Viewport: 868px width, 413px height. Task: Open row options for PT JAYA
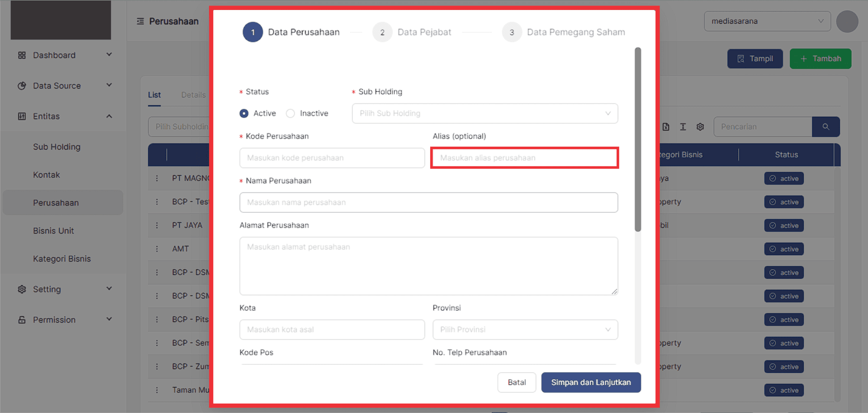tap(157, 225)
